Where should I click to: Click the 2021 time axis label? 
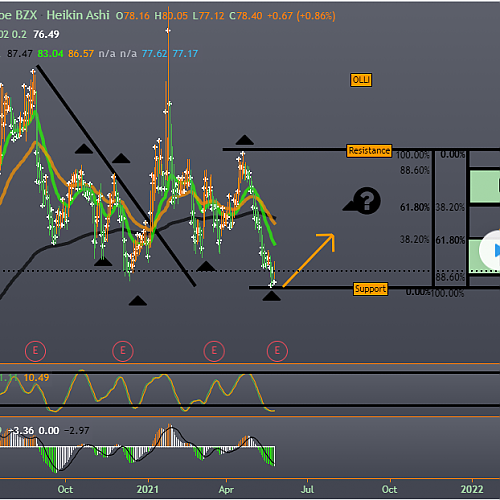(148, 489)
